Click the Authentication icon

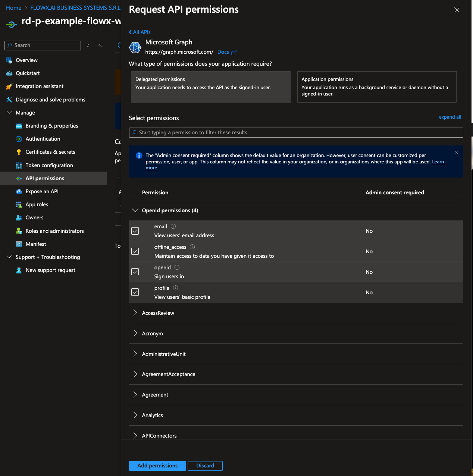[x=19, y=139]
